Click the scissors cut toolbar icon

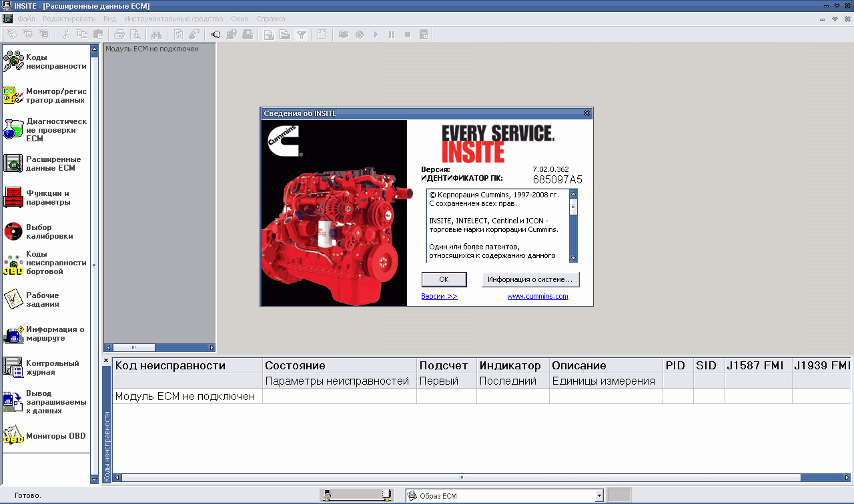coord(66,35)
